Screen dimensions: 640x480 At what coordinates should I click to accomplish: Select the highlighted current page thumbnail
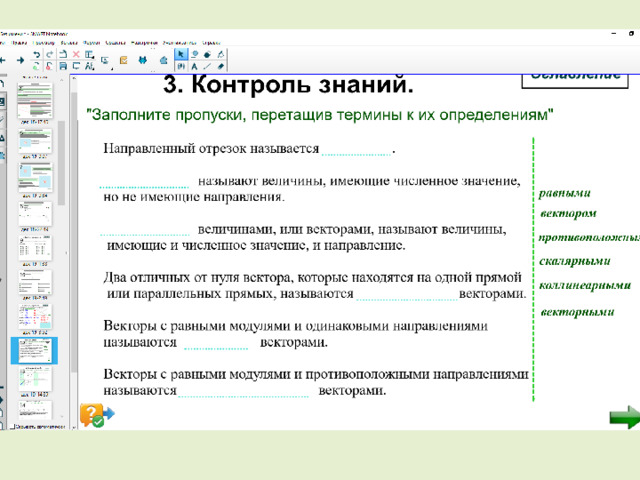34,351
